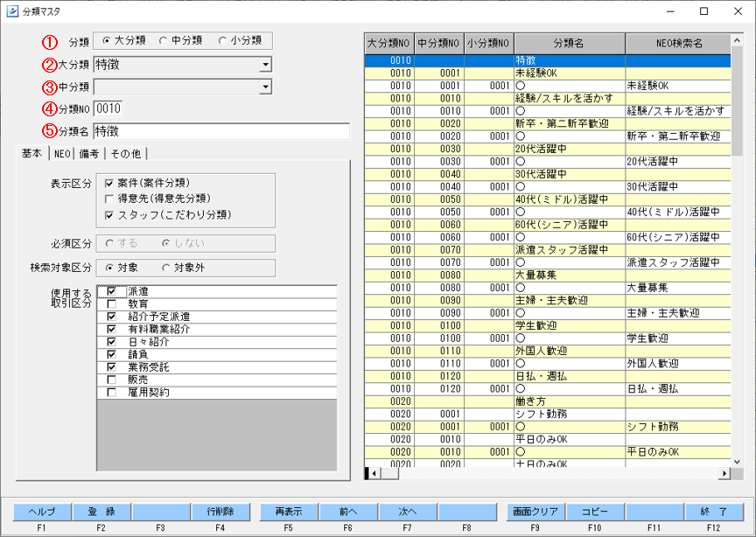This screenshot has height=537, width=756.
Task: Toggle the 教育 checkbox
Action: coord(111,304)
